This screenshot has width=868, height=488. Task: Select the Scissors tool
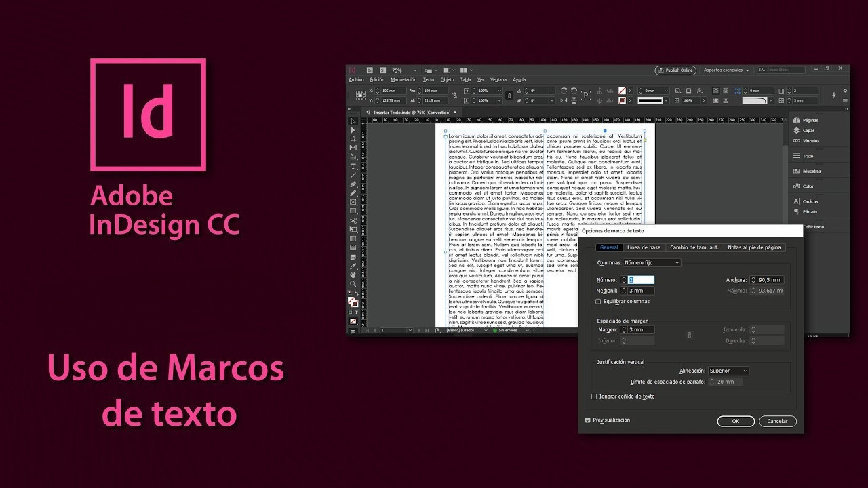coord(353,220)
